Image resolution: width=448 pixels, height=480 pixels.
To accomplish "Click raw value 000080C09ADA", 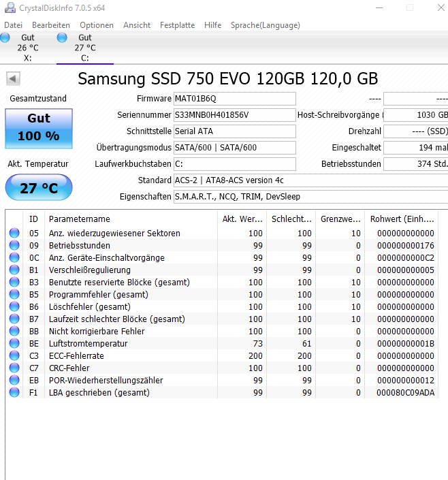I will (x=405, y=392).
